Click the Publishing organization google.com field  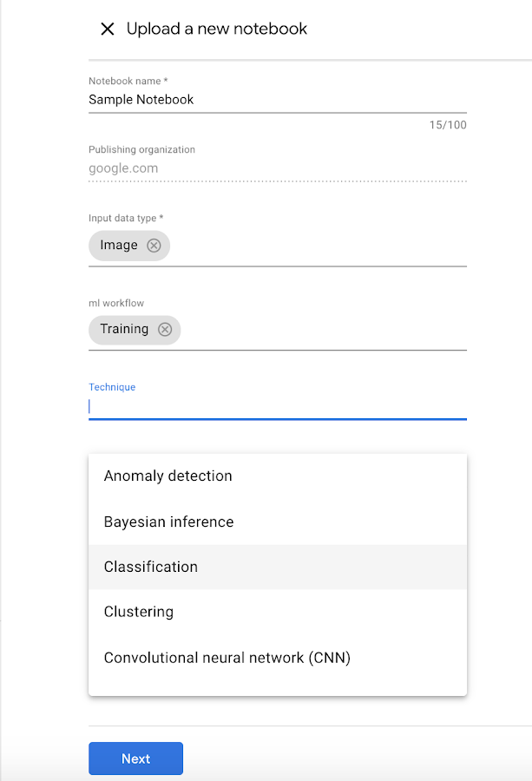click(277, 168)
